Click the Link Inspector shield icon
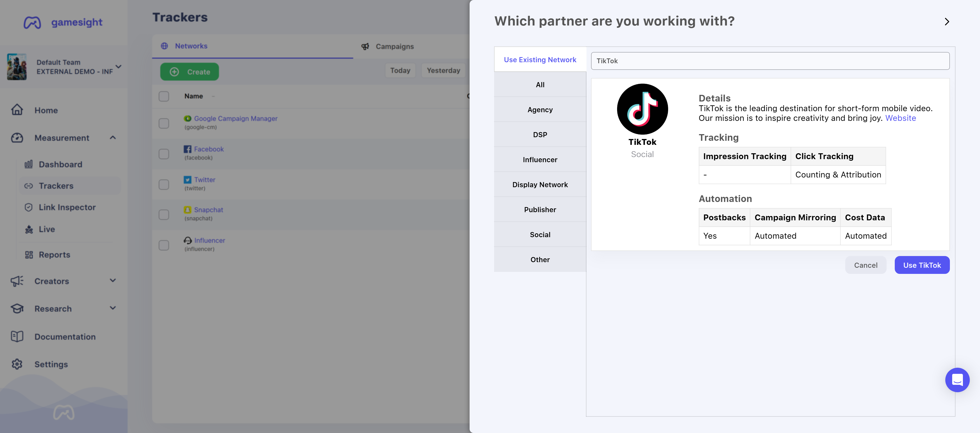 (29, 207)
